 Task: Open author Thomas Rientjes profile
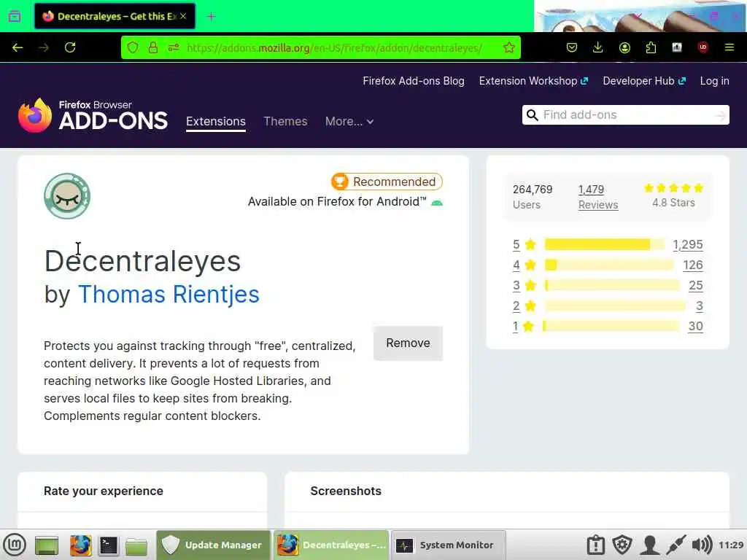(x=169, y=294)
